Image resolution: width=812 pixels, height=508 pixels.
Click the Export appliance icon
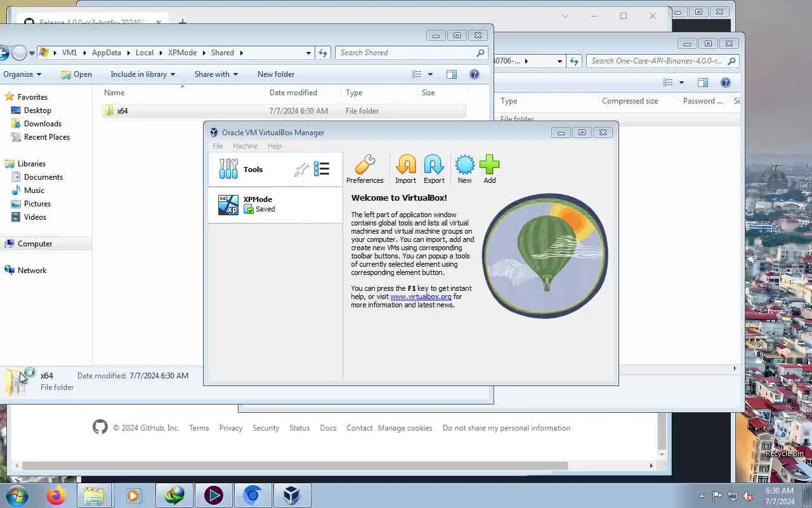click(x=434, y=169)
